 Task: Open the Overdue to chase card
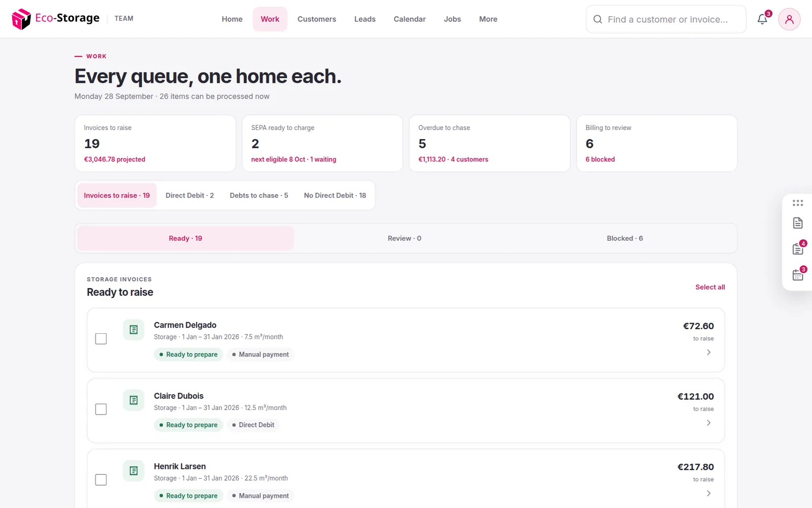pos(490,143)
